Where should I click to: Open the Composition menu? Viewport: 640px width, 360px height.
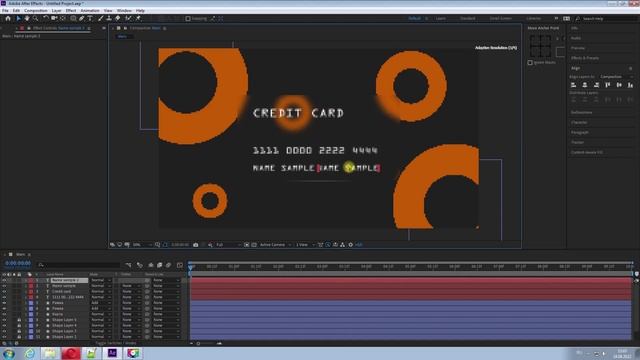click(36, 11)
